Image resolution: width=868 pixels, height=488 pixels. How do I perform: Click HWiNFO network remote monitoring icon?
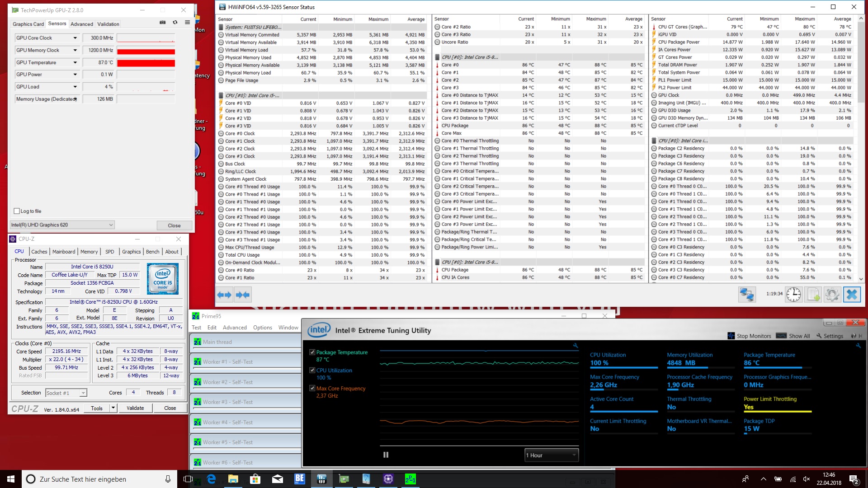(x=747, y=295)
